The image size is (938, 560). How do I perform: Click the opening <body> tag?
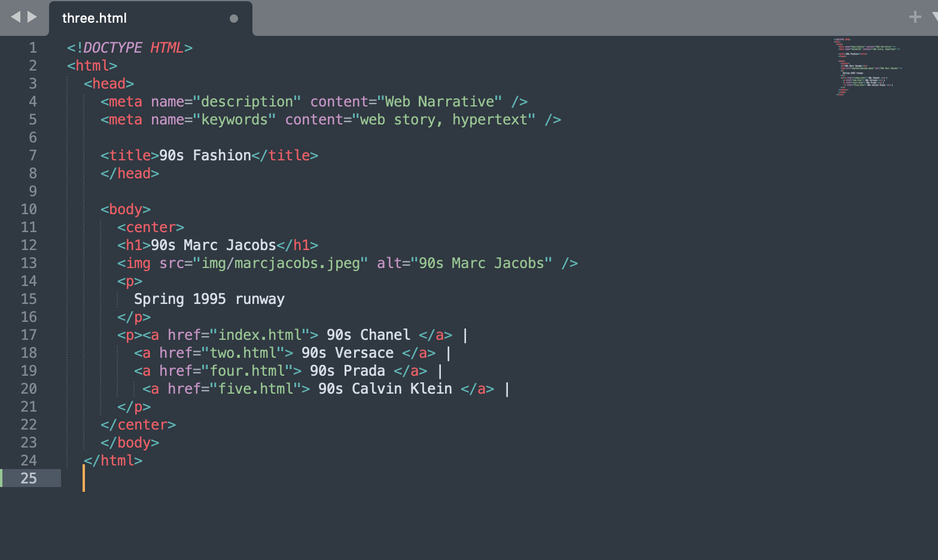coord(126,209)
